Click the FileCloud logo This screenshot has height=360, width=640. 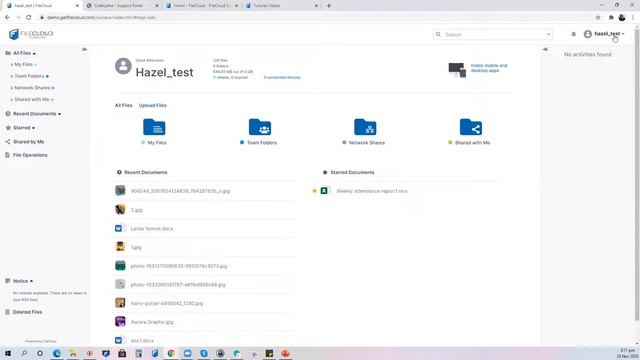pyautogui.click(x=31, y=34)
